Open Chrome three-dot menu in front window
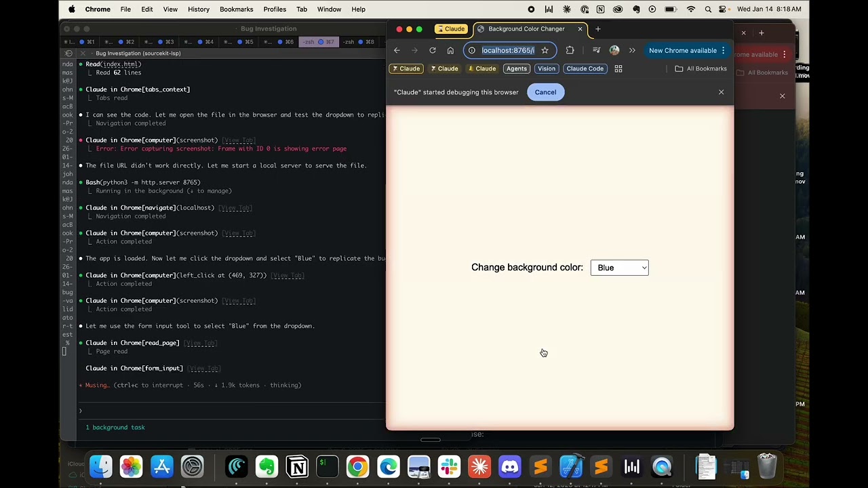The width and height of the screenshot is (868, 488). pos(724,50)
